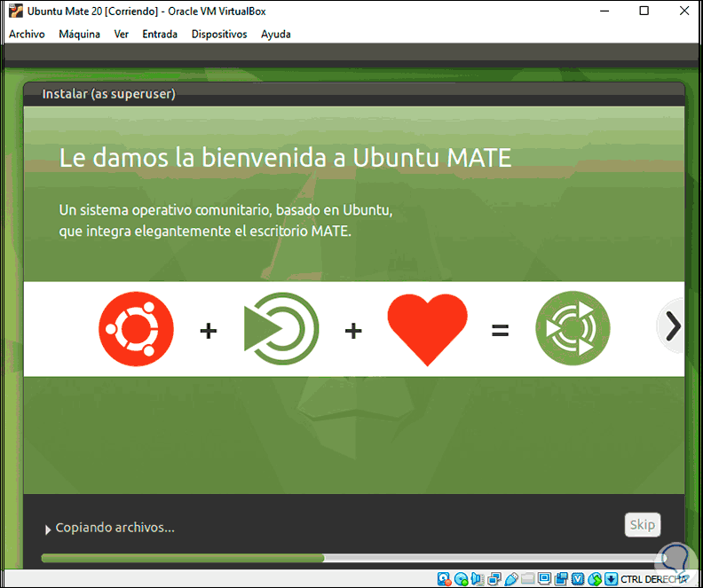
Task: Click the Instalar (as superuser) title
Action: pos(108,94)
